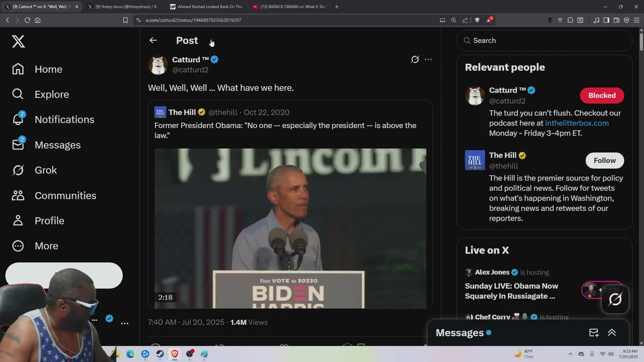This screenshot has width=644, height=362.
Task: Bookmark this page icon in address bar
Action: 125,20
